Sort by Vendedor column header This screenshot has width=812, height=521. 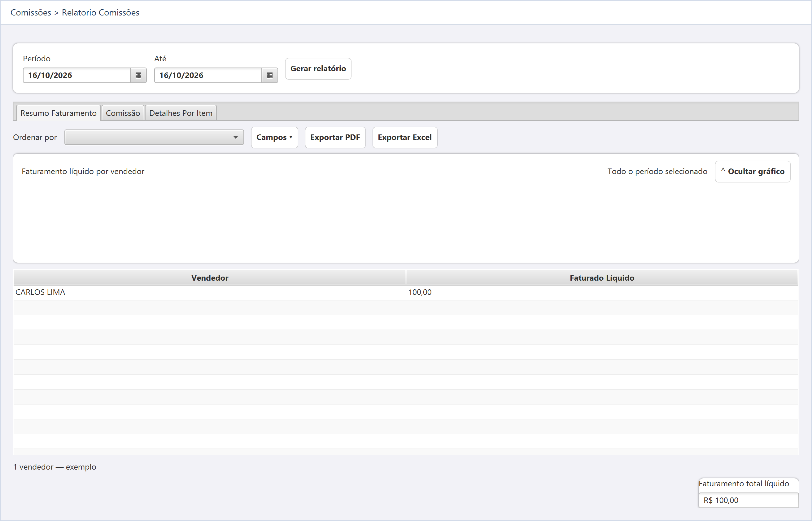pyautogui.click(x=210, y=278)
